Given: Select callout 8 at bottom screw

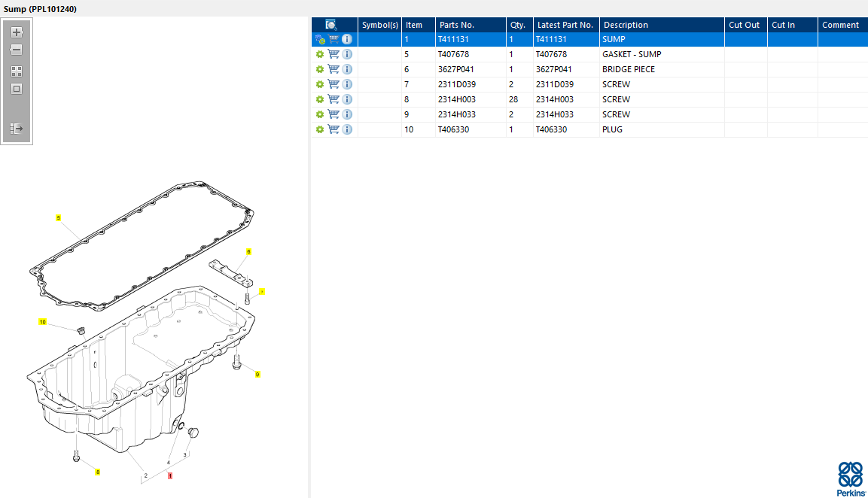Looking at the screenshot, I should (97, 472).
